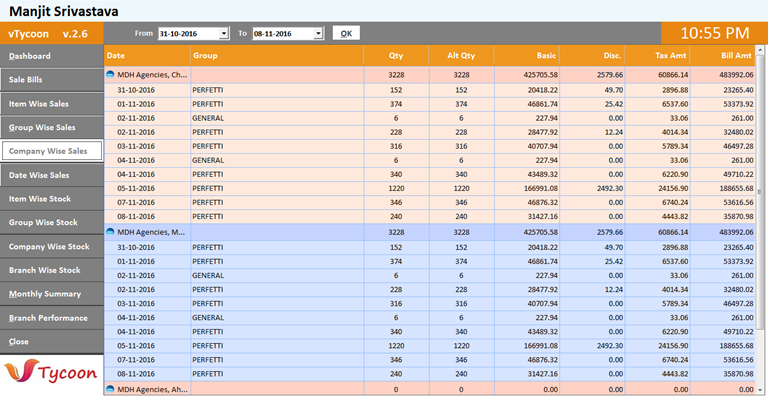
Task: Open Branch Wise Stock
Action: (51, 270)
